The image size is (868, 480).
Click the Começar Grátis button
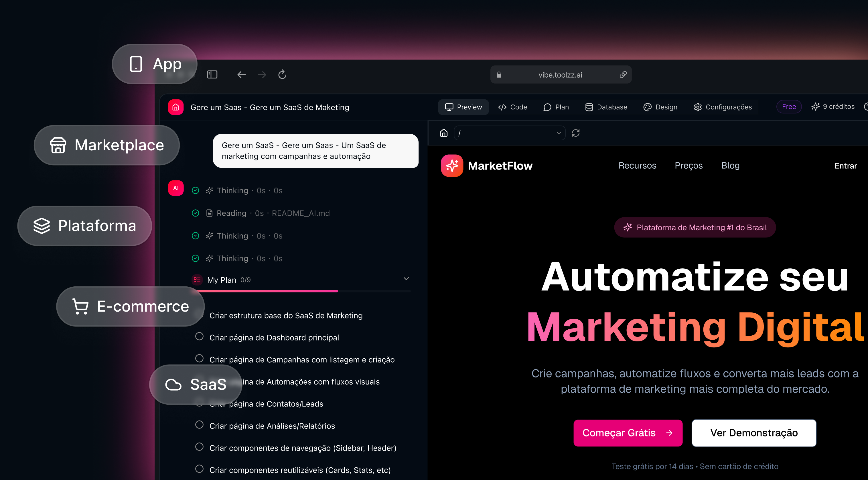pyautogui.click(x=628, y=433)
